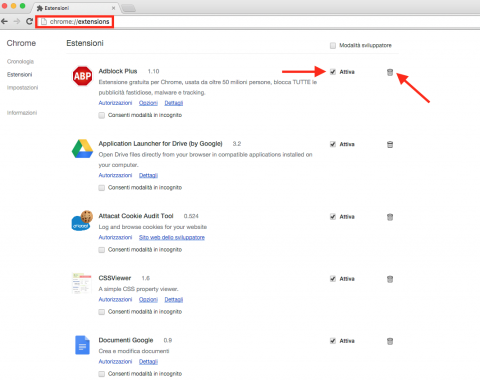Open Dettagli link for Documenti Google
Image resolution: width=480 pixels, height=381 pixels.
pyautogui.click(x=148, y=361)
